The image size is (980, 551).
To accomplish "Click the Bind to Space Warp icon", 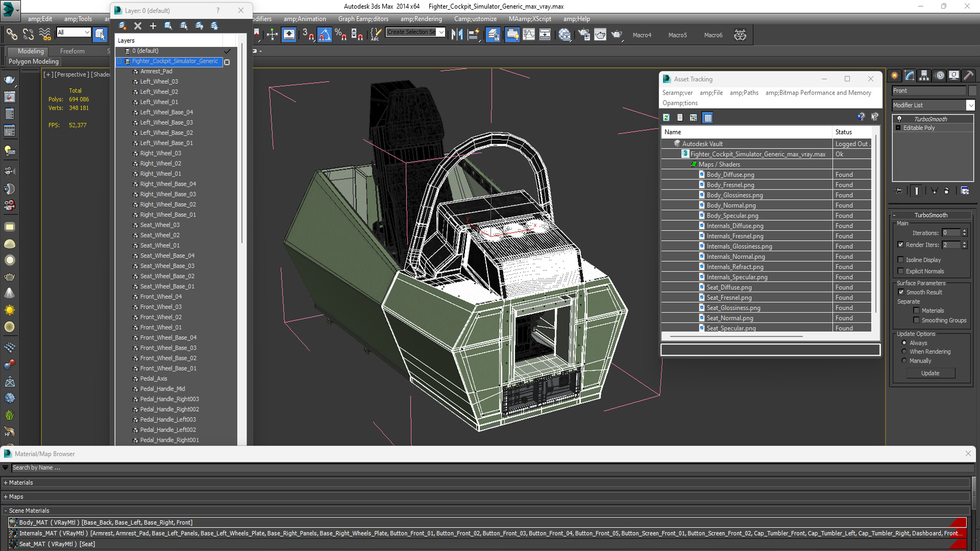I will pyautogui.click(x=45, y=34).
